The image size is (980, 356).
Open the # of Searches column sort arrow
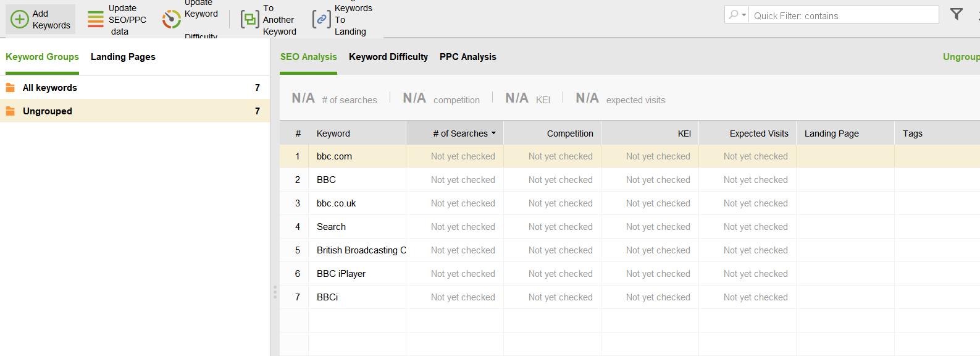click(493, 133)
